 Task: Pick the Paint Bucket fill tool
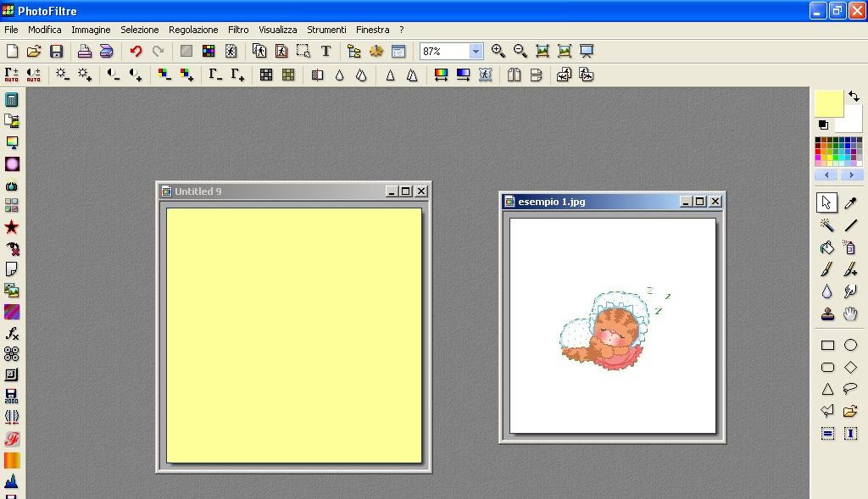click(827, 247)
